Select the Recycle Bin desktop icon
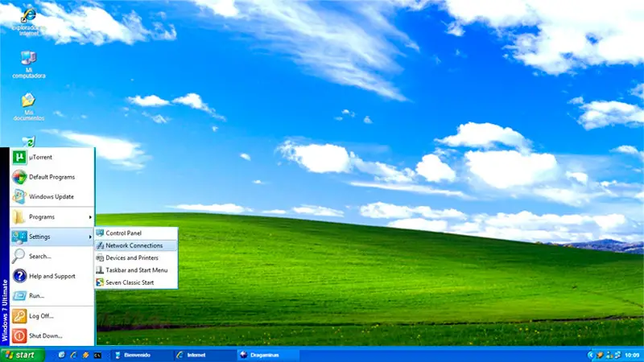The image size is (644, 362). pyautogui.click(x=28, y=142)
